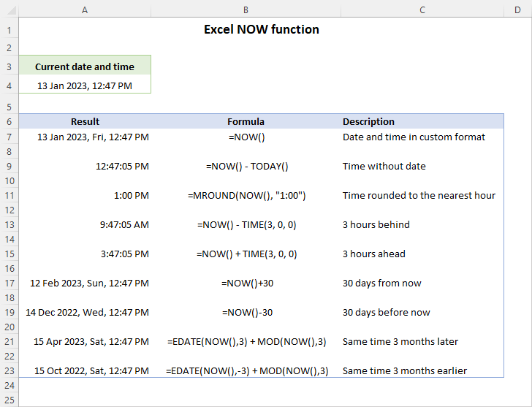Select the result cell '3:47:05 PM'
532x407 pixels.
85,254
